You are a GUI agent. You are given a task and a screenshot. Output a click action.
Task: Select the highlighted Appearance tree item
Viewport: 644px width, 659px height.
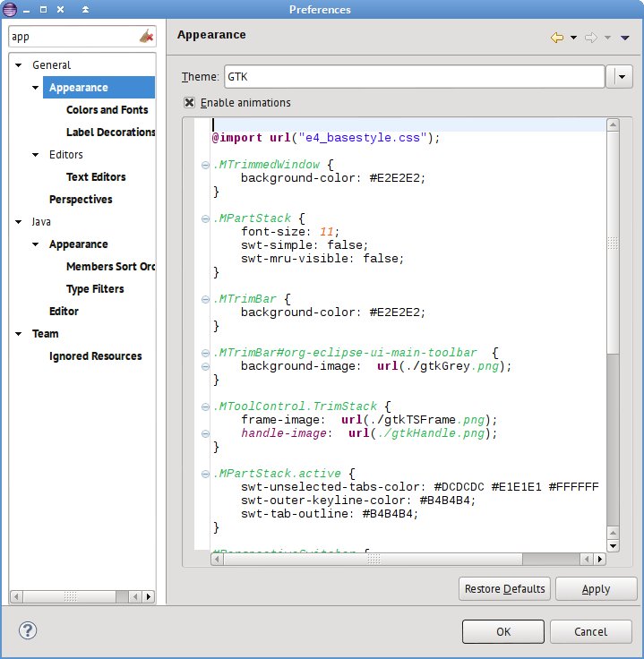tap(99, 88)
